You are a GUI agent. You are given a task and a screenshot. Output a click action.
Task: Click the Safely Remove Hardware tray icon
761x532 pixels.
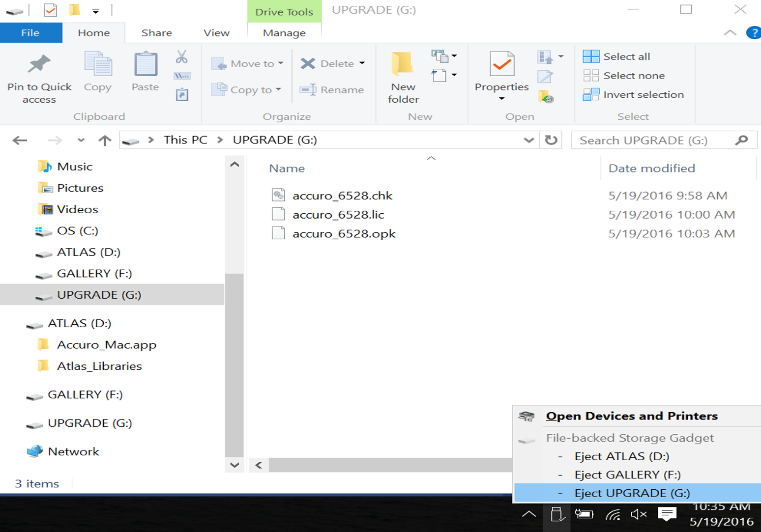point(557,514)
